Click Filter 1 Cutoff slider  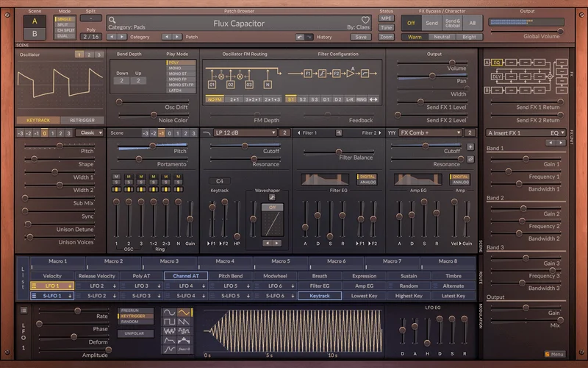click(x=245, y=146)
